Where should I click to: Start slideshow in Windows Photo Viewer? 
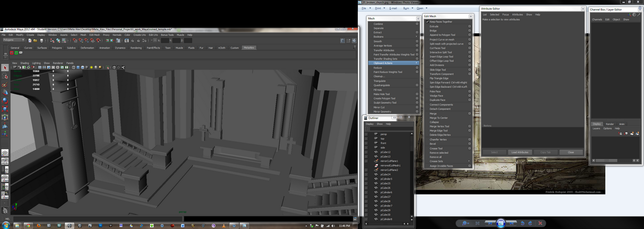tap(501, 223)
